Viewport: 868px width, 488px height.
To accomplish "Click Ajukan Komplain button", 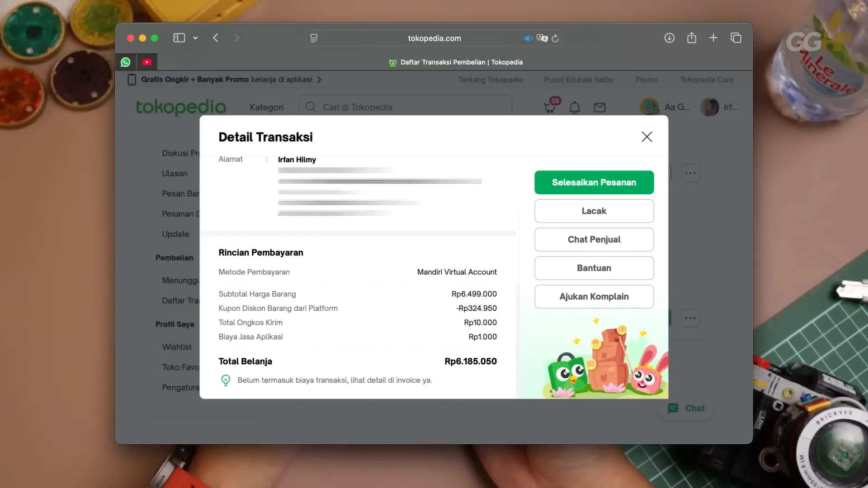I will click(594, 296).
